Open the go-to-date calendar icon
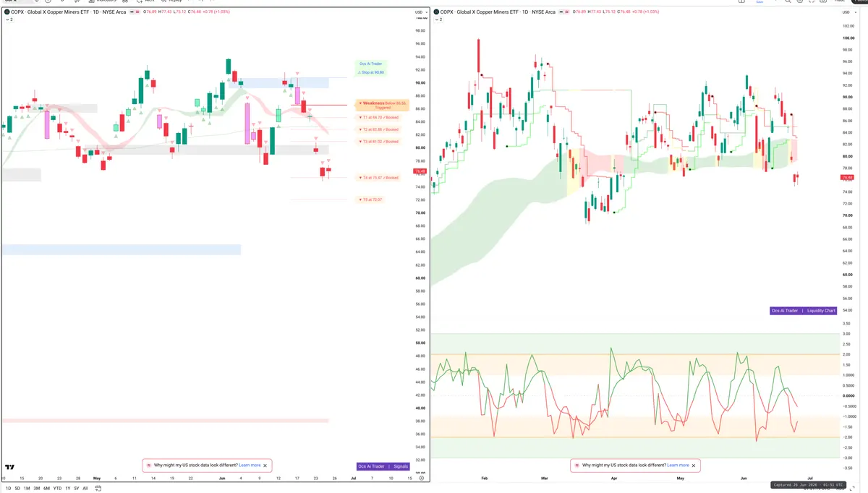Viewport: 868px width, 493px height. (98, 489)
